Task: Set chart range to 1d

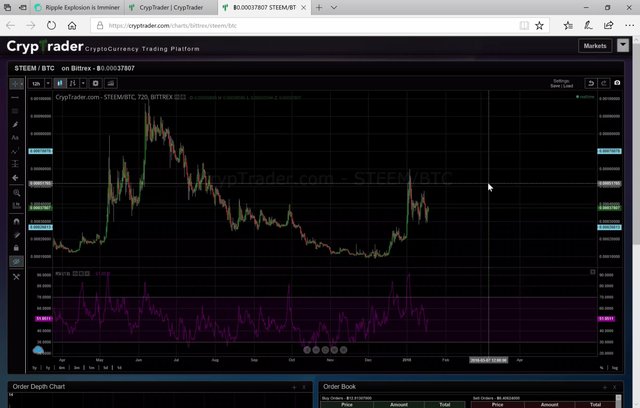Action: 119,368
